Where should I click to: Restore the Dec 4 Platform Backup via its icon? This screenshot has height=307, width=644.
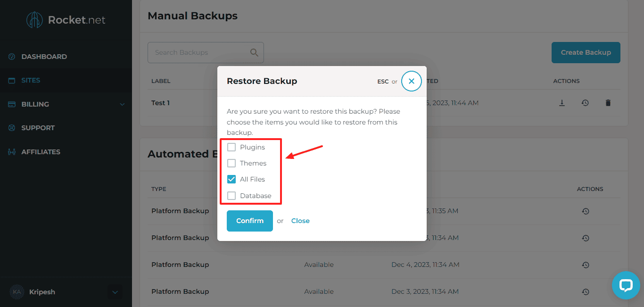(585, 265)
